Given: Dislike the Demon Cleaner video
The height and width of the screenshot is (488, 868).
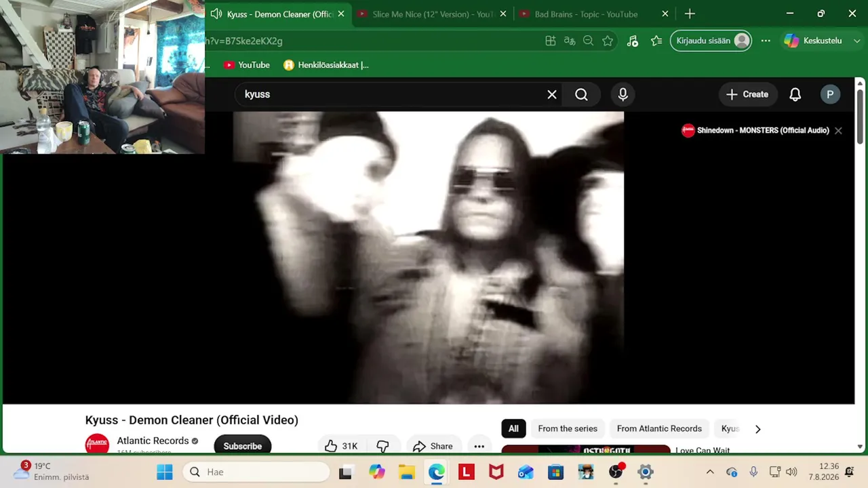Looking at the screenshot, I should 382,445.
